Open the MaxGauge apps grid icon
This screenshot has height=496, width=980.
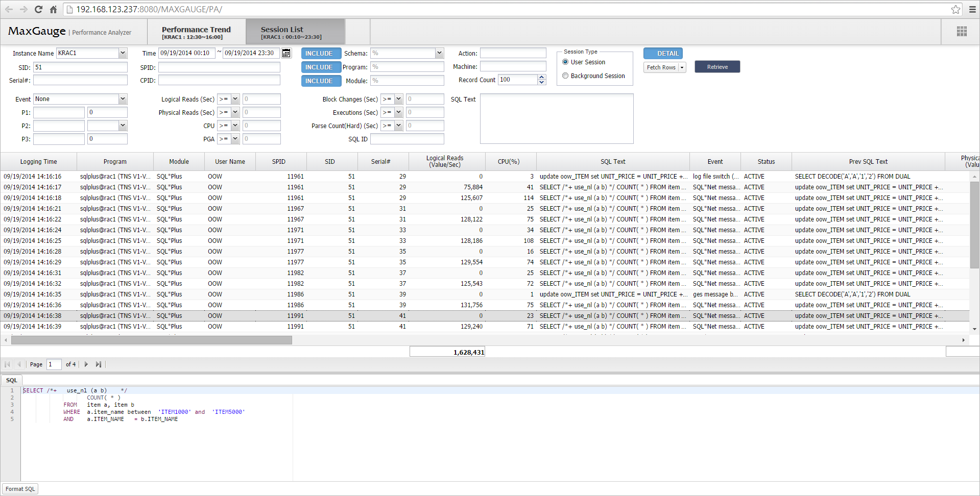[962, 32]
